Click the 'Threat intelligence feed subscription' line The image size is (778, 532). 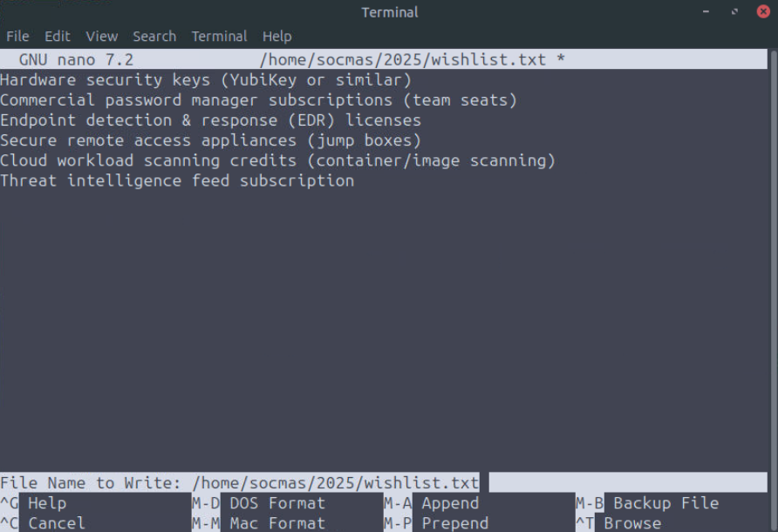click(x=177, y=181)
